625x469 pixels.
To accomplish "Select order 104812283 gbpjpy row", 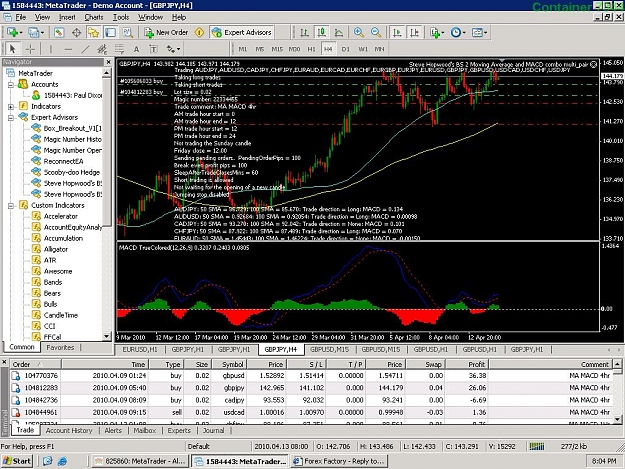I will 313,388.
